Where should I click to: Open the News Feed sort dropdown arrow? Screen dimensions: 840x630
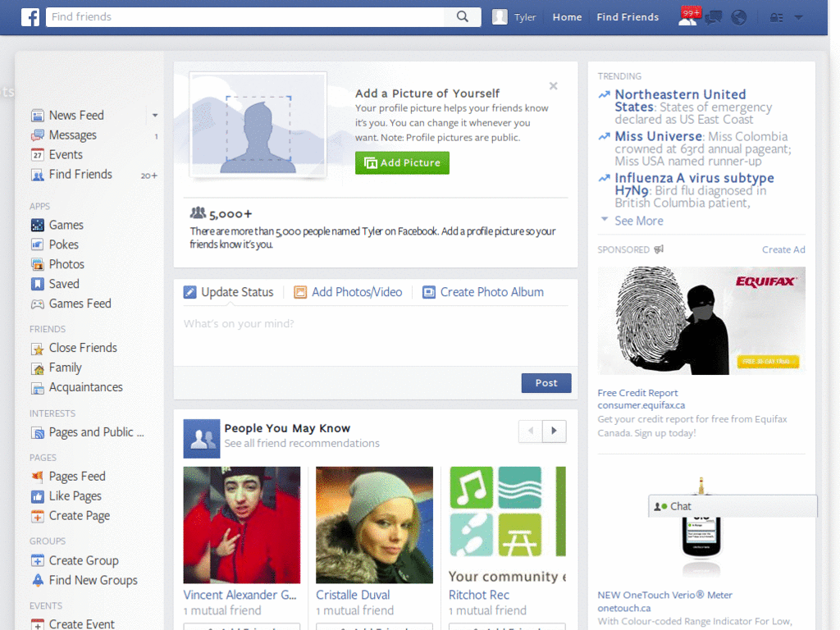click(x=155, y=115)
